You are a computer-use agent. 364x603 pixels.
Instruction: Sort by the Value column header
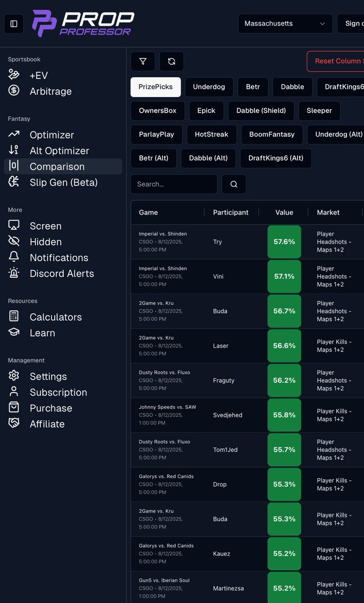pyautogui.click(x=284, y=213)
